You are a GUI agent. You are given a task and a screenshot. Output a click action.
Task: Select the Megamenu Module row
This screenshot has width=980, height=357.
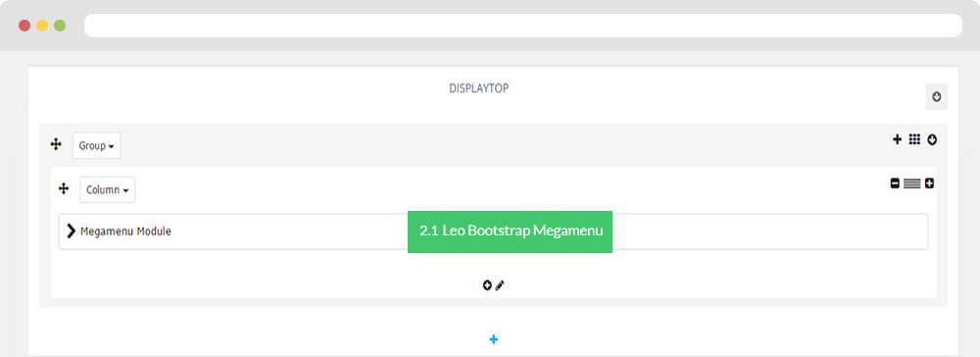tap(493, 231)
